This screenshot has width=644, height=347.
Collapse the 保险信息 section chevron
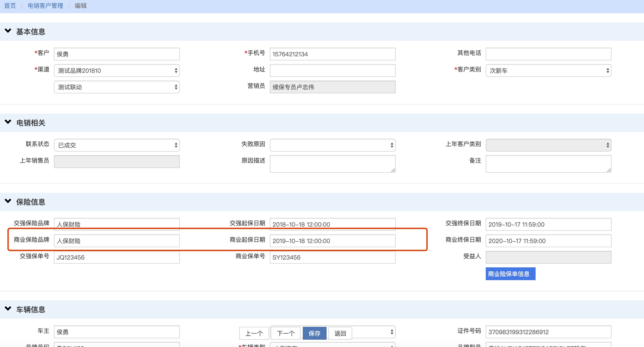tap(8, 201)
